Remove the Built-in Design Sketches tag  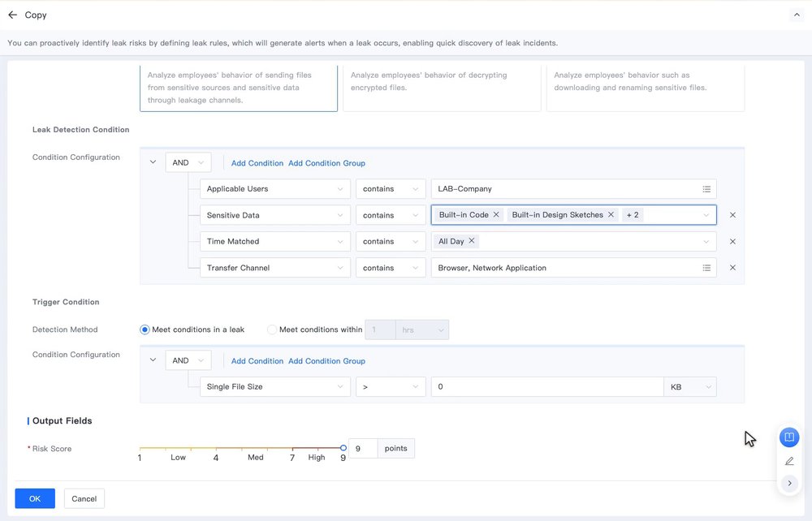(x=611, y=215)
